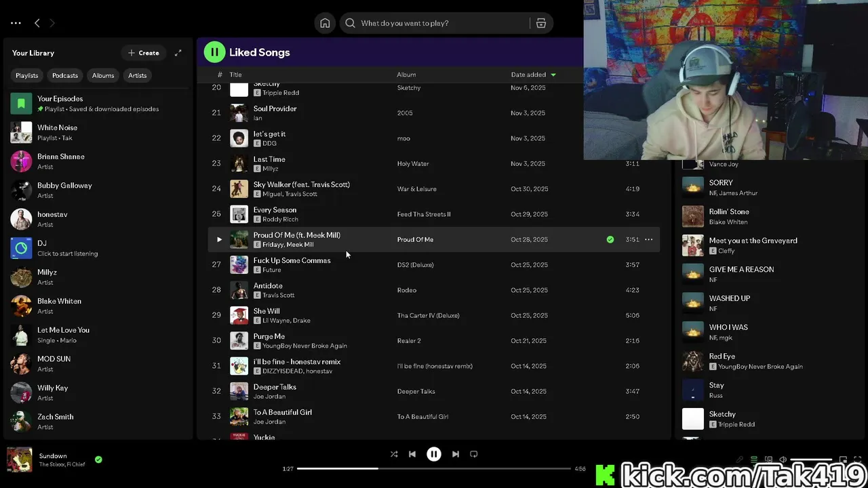Toggle shuffle playback
868x488 pixels.
tap(394, 454)
